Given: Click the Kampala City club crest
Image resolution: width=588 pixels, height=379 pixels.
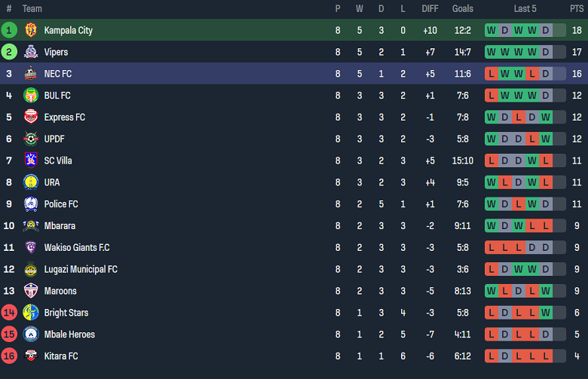Looking at the screenshot, I should [x=31, y=30].
